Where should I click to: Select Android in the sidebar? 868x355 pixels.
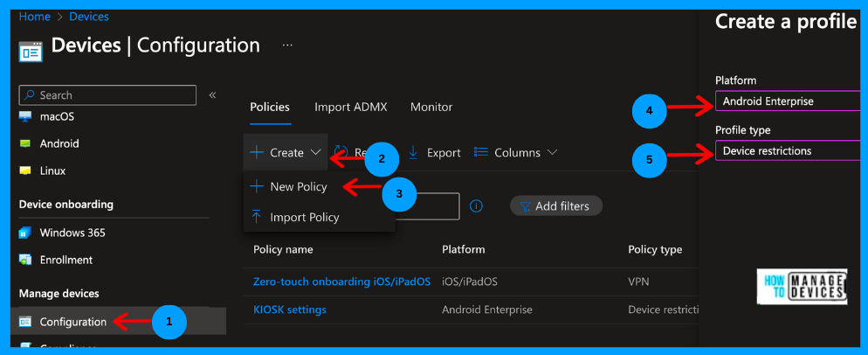coord(59,143)
